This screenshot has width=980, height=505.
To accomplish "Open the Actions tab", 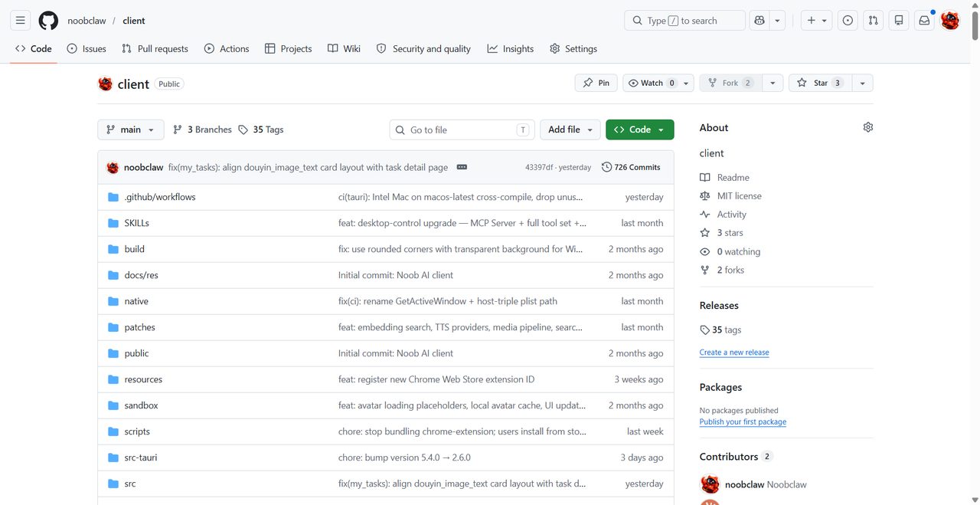I will (x=227, y=48).
